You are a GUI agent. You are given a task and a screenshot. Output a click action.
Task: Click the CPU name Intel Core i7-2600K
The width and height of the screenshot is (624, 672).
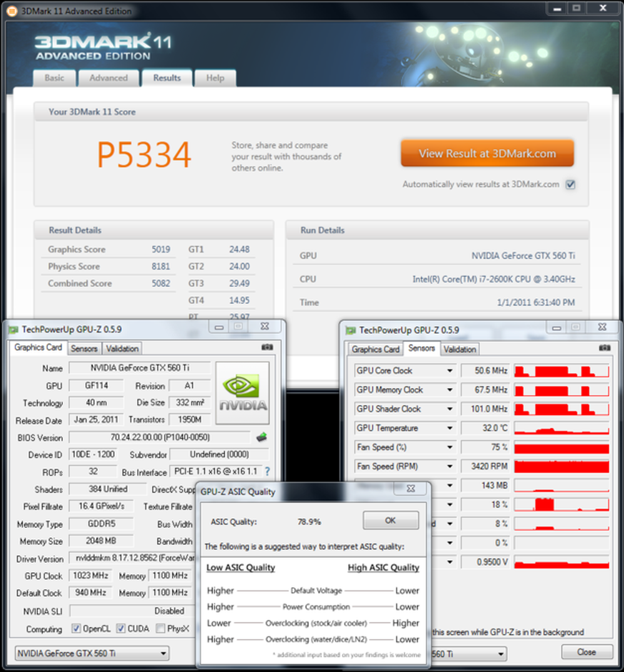pyautogui.click(x=494, y=279)
